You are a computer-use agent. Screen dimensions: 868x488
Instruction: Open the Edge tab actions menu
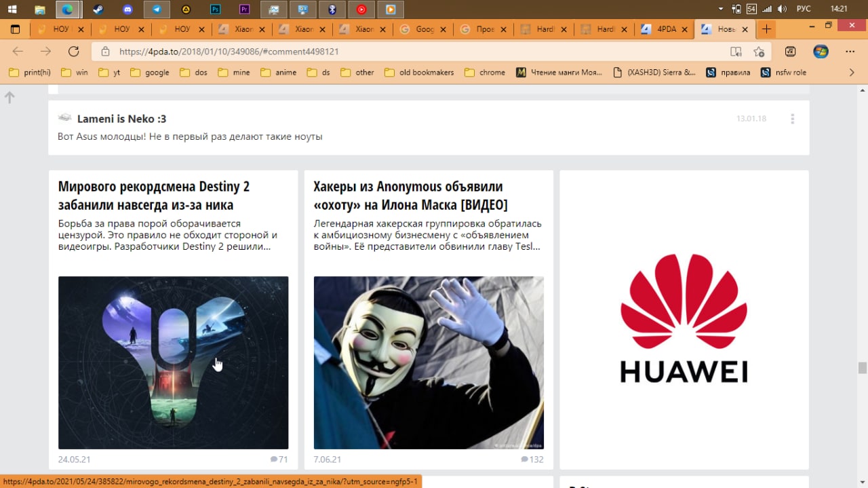(x=15, y=29)
